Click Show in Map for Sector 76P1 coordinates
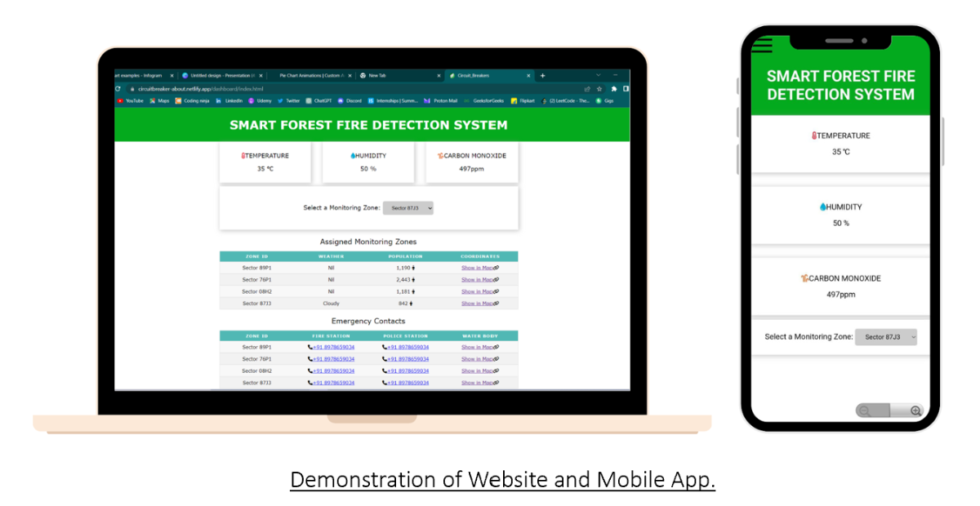Viewport: 980px width, 506px height. (479, 279)
